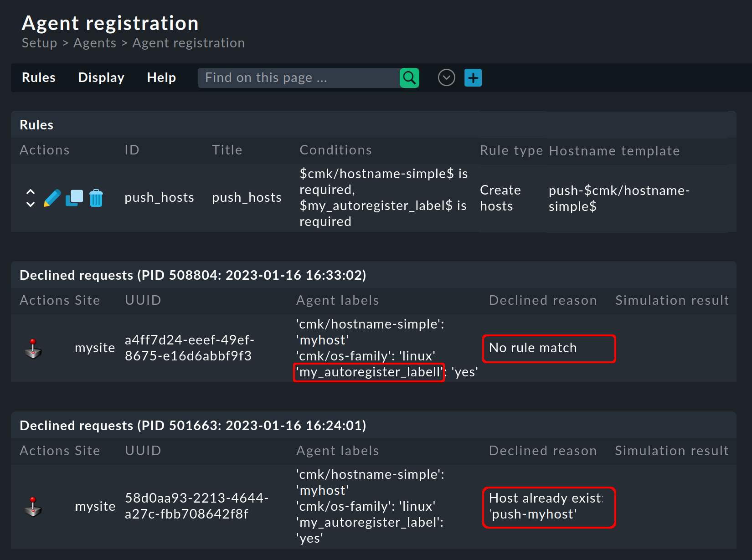Image resolution: width=752 pixels, height=560 pixels.
Task: Open actions for the second declined request joystick icon
Action: [x=33, y=507]
